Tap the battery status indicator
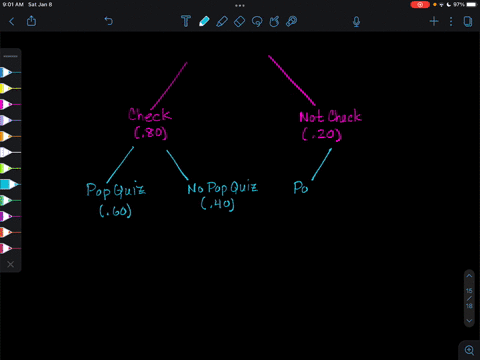 click(471, 5)
